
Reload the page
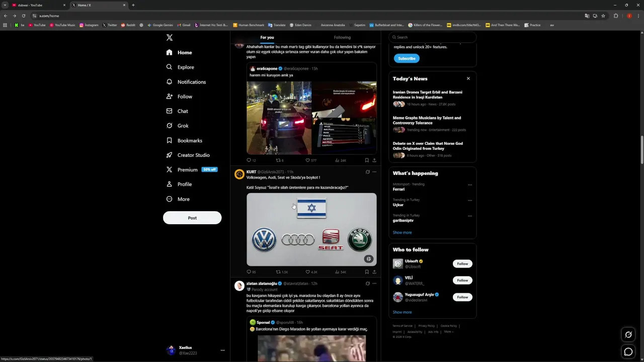point(23,16)
